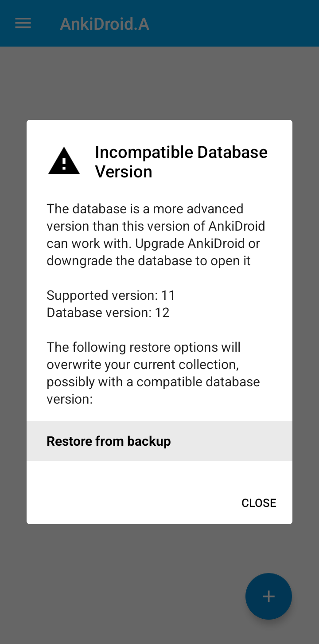Click the dialog body paragraph
The image size is (319, 644).
point(156,234)
